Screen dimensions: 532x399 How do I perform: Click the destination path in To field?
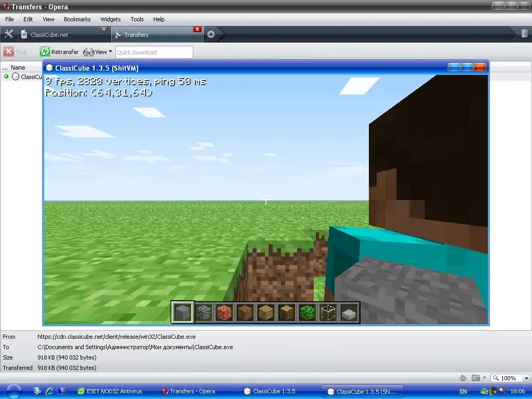pos(135,347)
